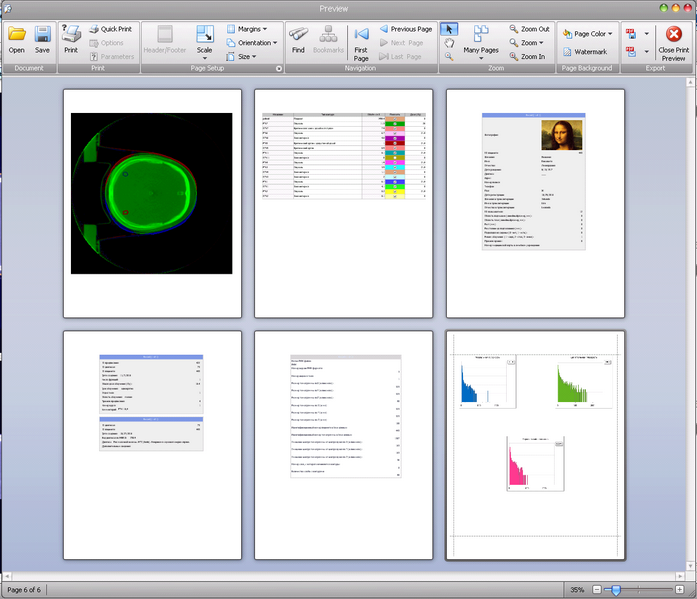The image size is (697, 599).
Task: Click the Print icon
Action: [x=71, y=39]
